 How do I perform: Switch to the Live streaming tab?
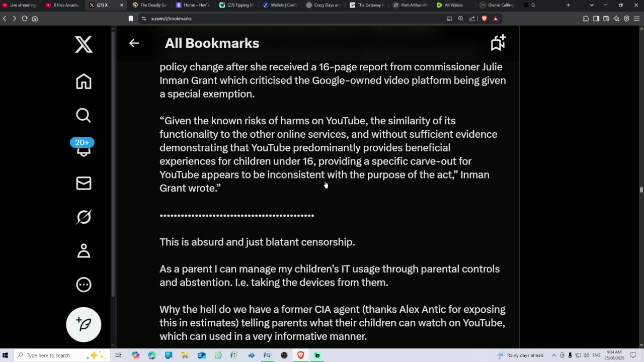[20, 5]
